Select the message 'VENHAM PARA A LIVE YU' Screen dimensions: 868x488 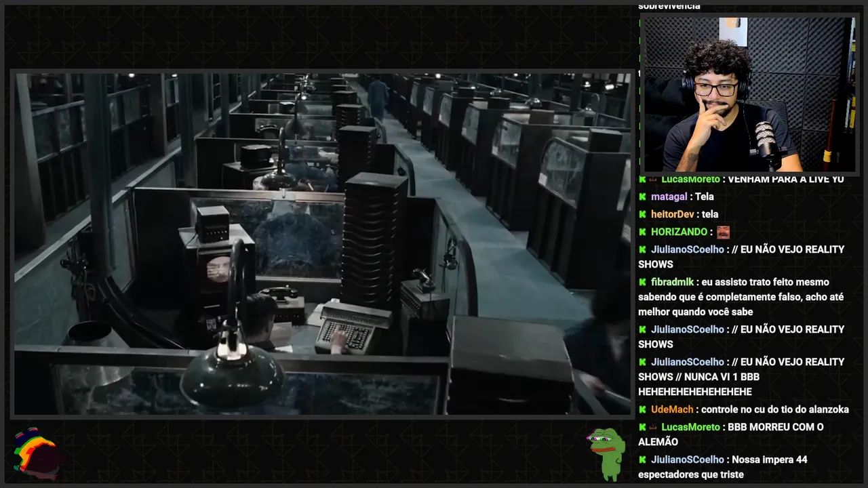coord(786,179)
